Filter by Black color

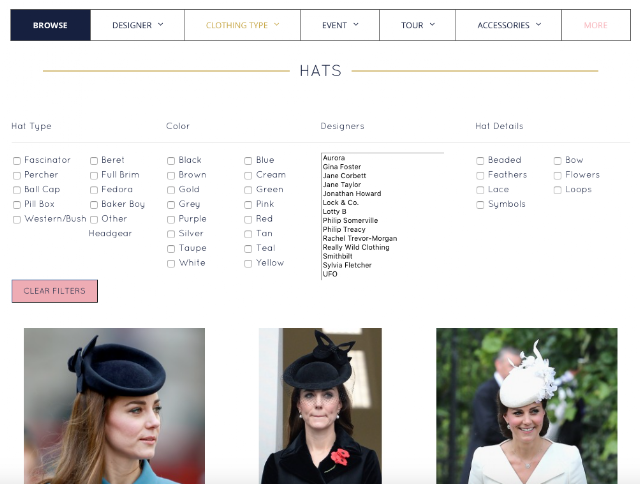tap(171, 161)
